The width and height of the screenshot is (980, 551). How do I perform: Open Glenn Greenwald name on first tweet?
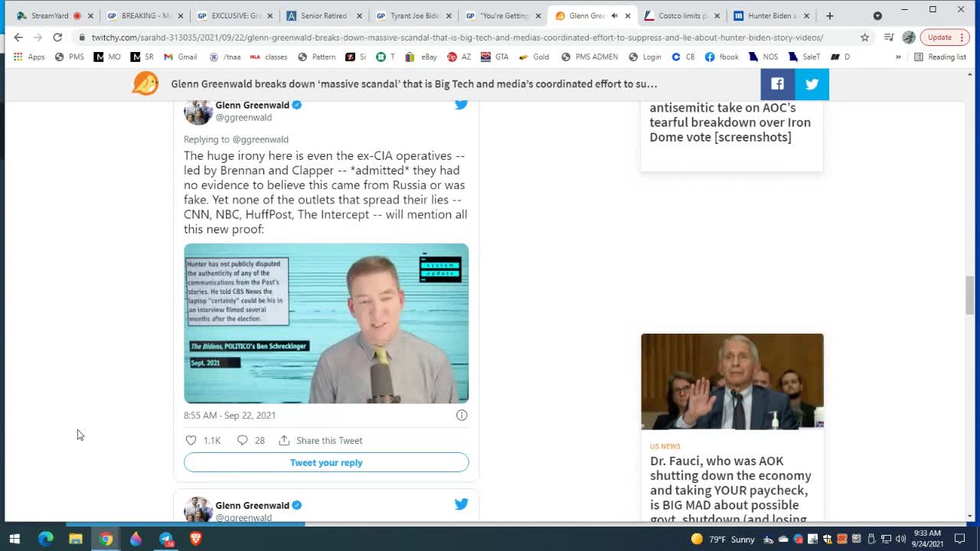[x=253, y=105]
